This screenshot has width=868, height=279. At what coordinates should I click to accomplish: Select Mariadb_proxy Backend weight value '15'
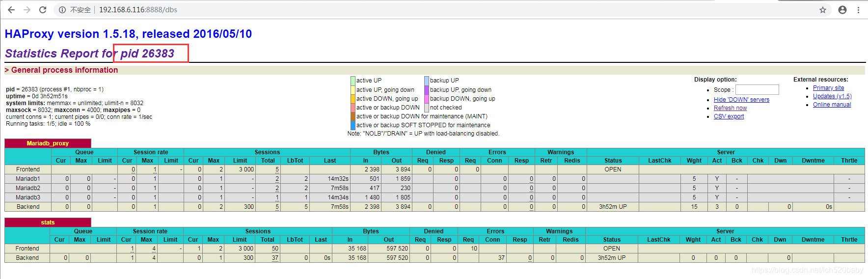[x=694, y=207]
